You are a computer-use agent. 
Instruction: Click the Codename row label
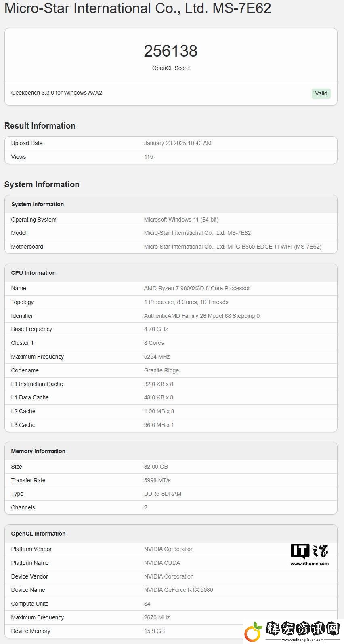tap(25, 370)
